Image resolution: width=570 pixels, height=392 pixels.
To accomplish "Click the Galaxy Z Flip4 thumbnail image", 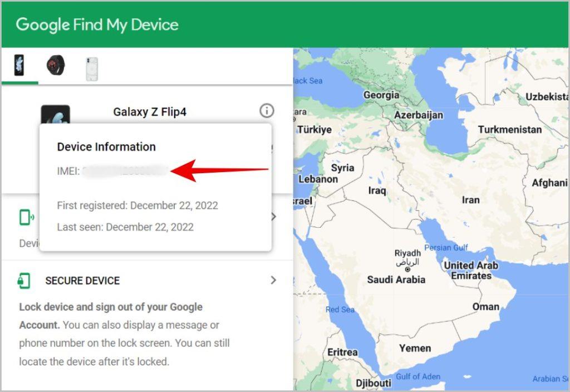I will [x=55, y=115].
